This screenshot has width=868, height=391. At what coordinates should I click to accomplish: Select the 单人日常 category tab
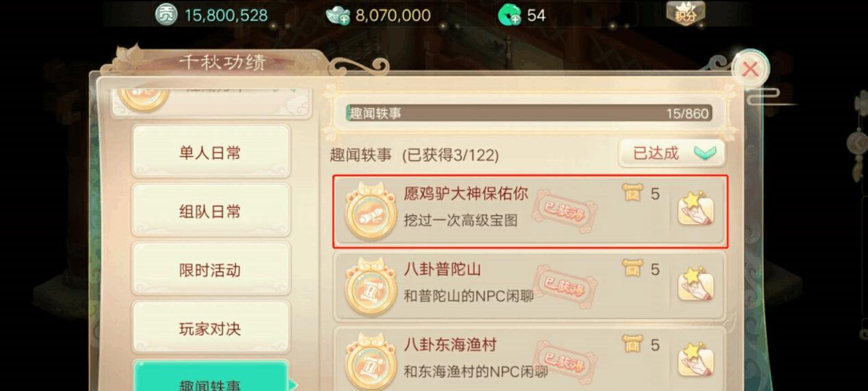pyautogui.click(x=211, y=153)
